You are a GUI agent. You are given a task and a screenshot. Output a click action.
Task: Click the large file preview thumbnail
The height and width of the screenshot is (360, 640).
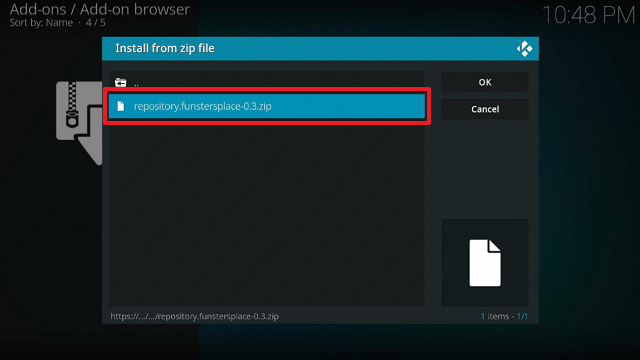click(x=485, y=263)
